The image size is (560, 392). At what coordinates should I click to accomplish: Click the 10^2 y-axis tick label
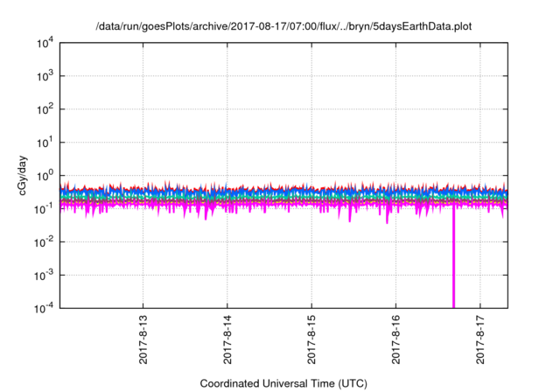click(45, 109)
